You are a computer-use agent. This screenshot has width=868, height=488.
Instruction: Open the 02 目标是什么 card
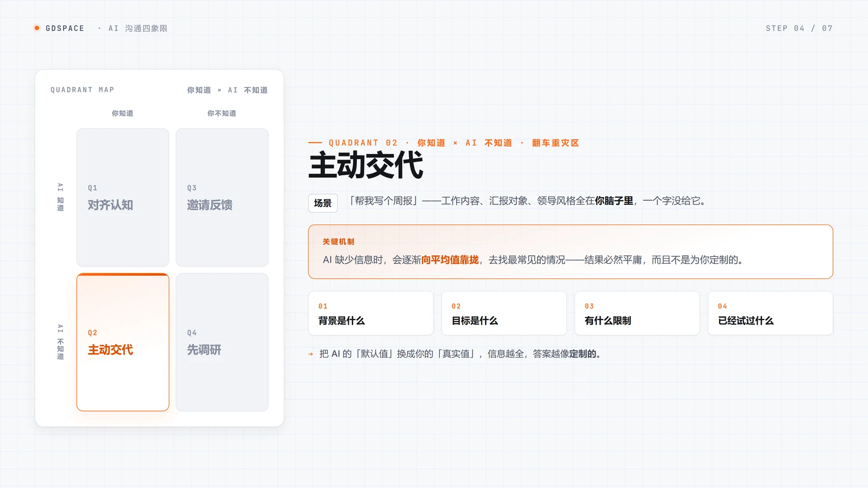[x=504, y=313]
